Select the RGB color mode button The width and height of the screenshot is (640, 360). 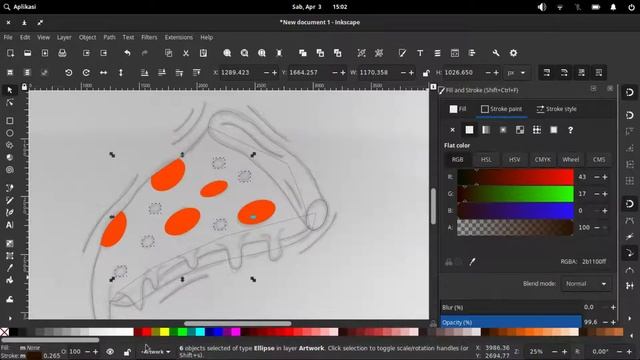click(x=458, y=160)
